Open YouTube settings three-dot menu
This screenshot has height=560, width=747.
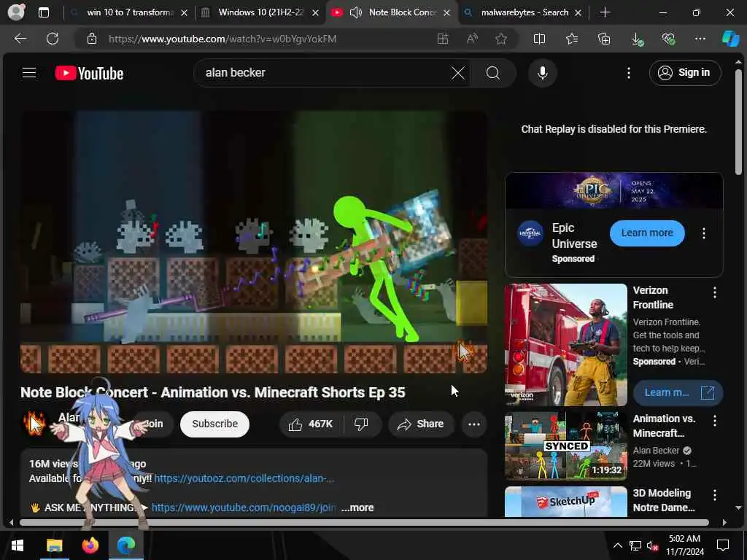click(x=629, y=73)
